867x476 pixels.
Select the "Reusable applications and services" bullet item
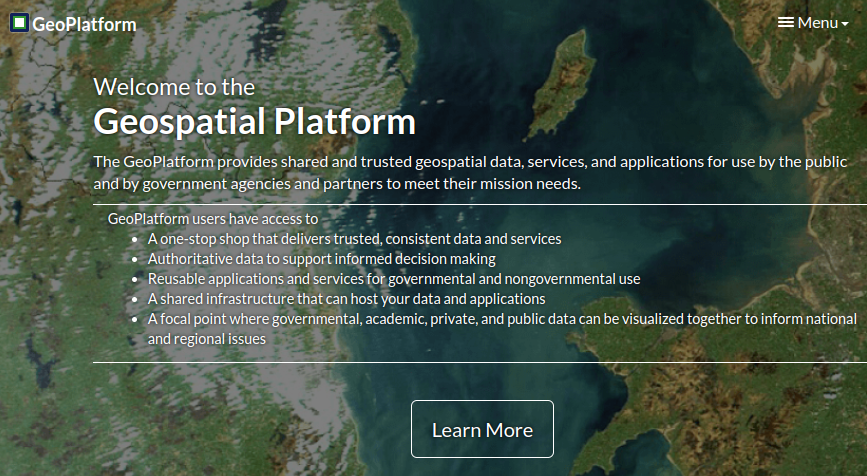click(394, 279)
